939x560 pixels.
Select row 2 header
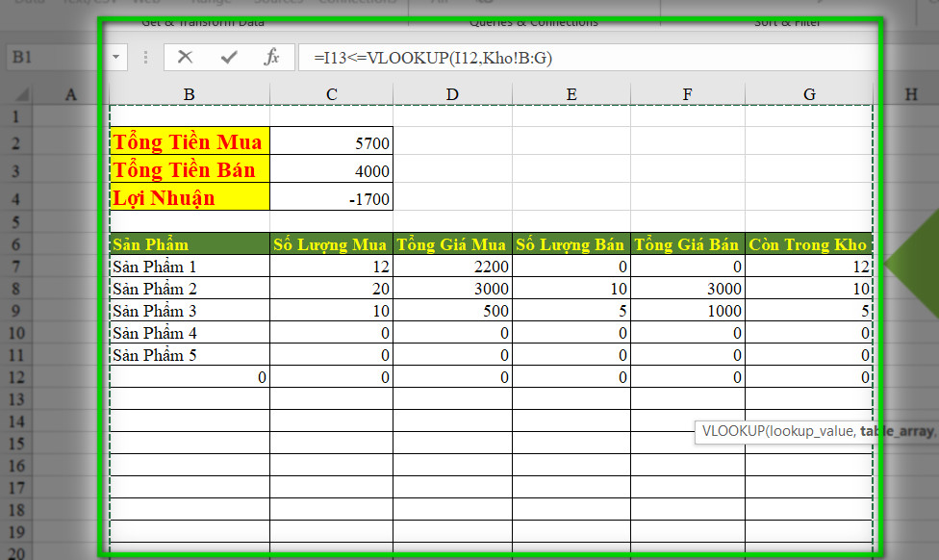click(x=16, y=142)
